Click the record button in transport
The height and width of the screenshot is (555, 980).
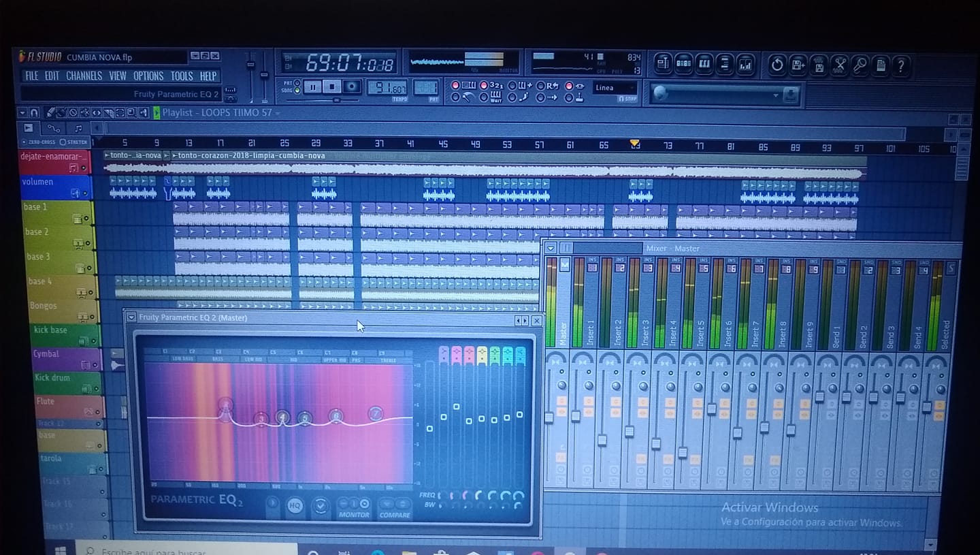(x=352, y=86)
